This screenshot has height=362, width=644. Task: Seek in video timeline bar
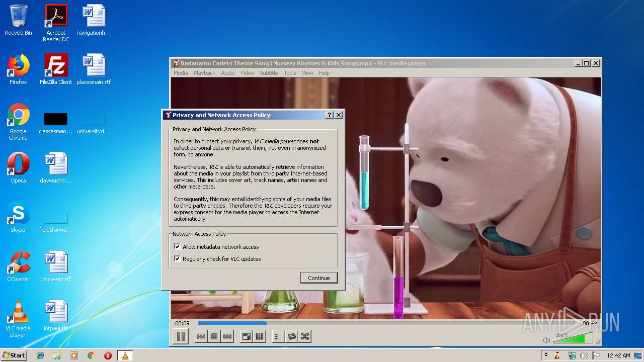(387, 323)
